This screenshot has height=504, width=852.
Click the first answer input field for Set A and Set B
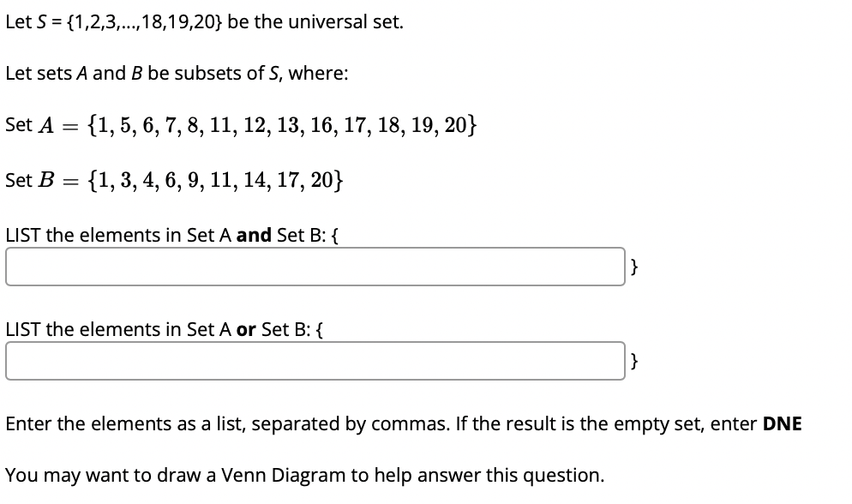coord(315,267)
